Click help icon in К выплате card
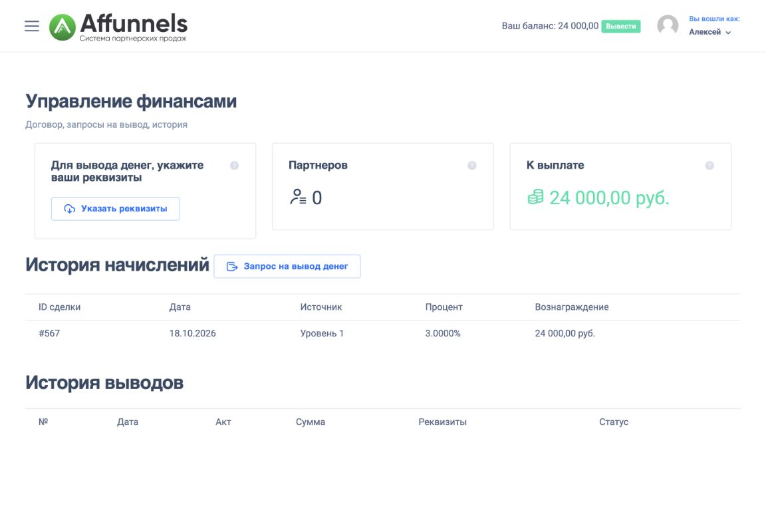The width and height of the screenshot is (766, 532). (709, 166)
